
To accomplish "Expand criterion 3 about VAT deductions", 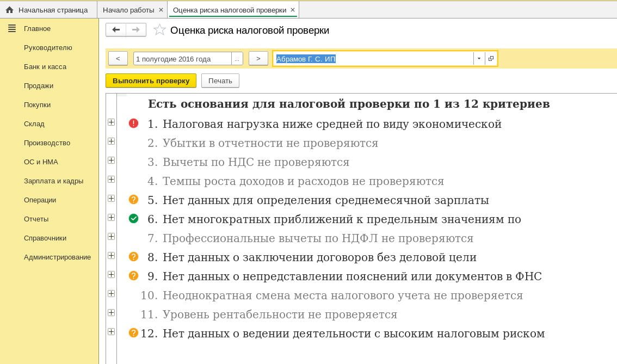I will (x=112, y=160).
